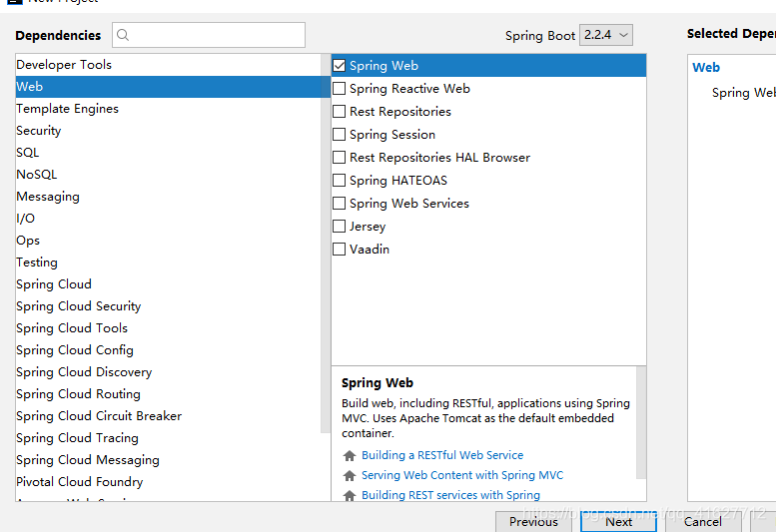The width and height of the screenshot is (776, 532).
Task: Enable the Jersey dependency checkbox
Action: pos(339,226)
